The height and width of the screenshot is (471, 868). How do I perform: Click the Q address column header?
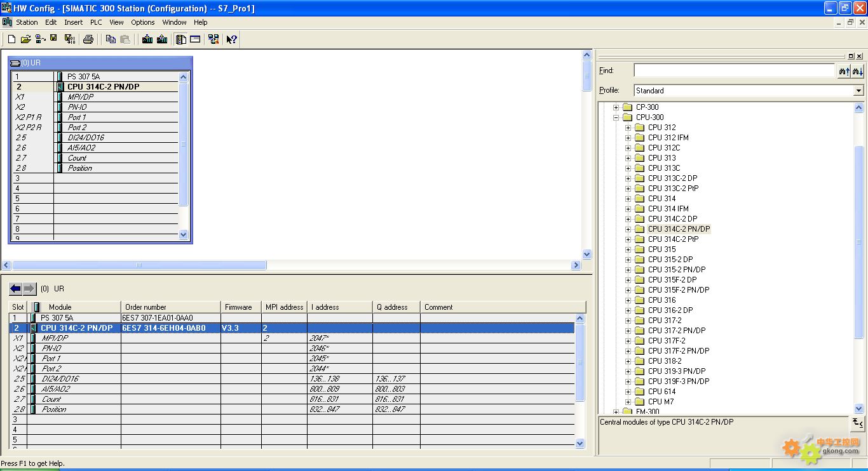(397, 307)
